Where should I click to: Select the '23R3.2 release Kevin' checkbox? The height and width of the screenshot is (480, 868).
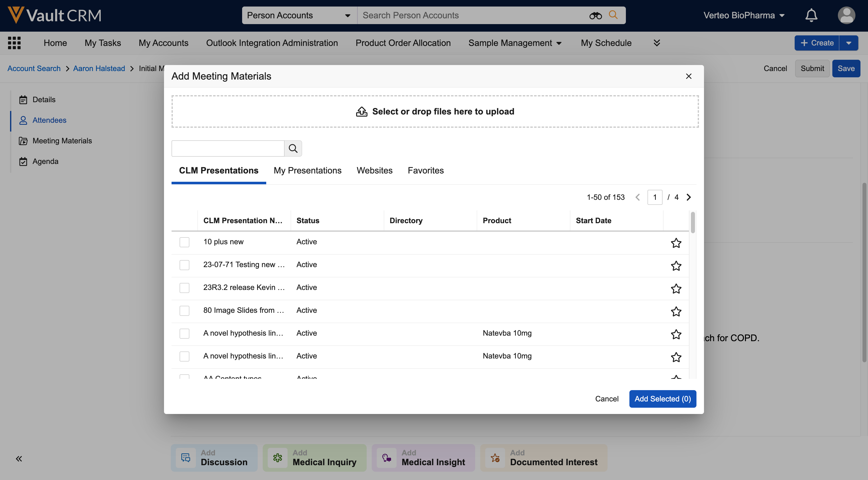click(x=184, y=288)
